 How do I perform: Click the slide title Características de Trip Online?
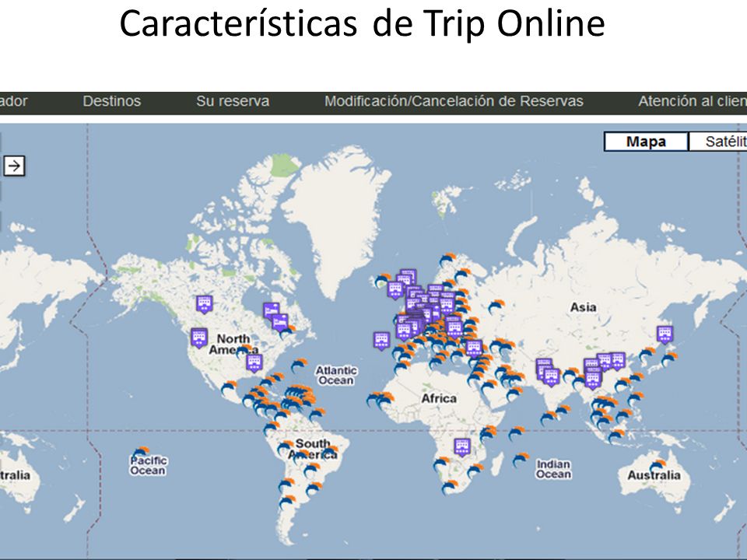(x=362, y=24)
